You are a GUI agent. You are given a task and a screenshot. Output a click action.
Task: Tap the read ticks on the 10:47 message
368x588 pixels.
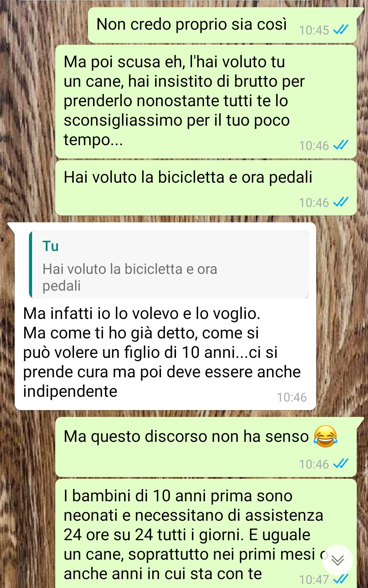tap(340, 579)
